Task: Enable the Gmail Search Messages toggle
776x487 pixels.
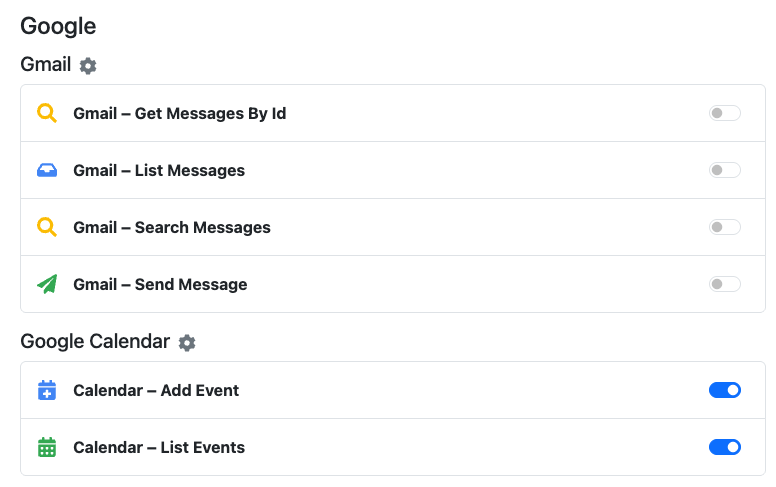Action: 725,227
